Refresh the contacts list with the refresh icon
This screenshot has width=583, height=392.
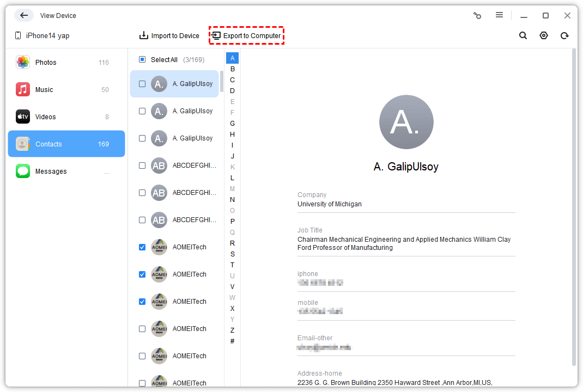click(x=564, y=35)
